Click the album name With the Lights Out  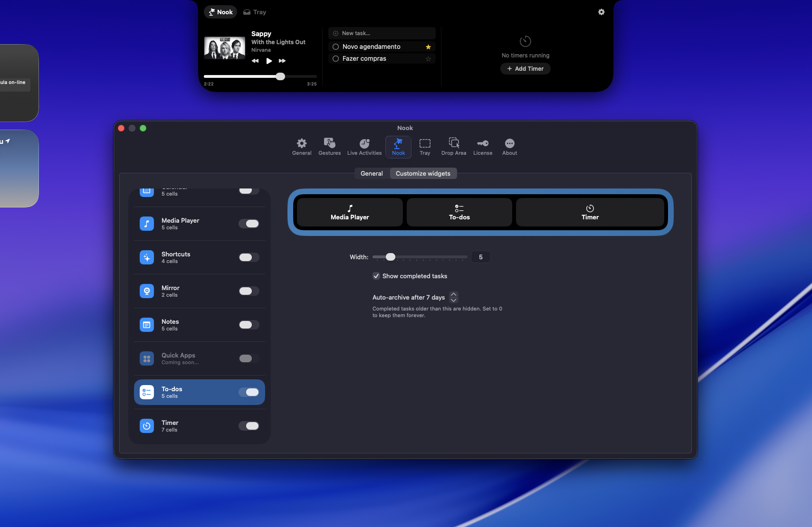click(x=278, y=42)
